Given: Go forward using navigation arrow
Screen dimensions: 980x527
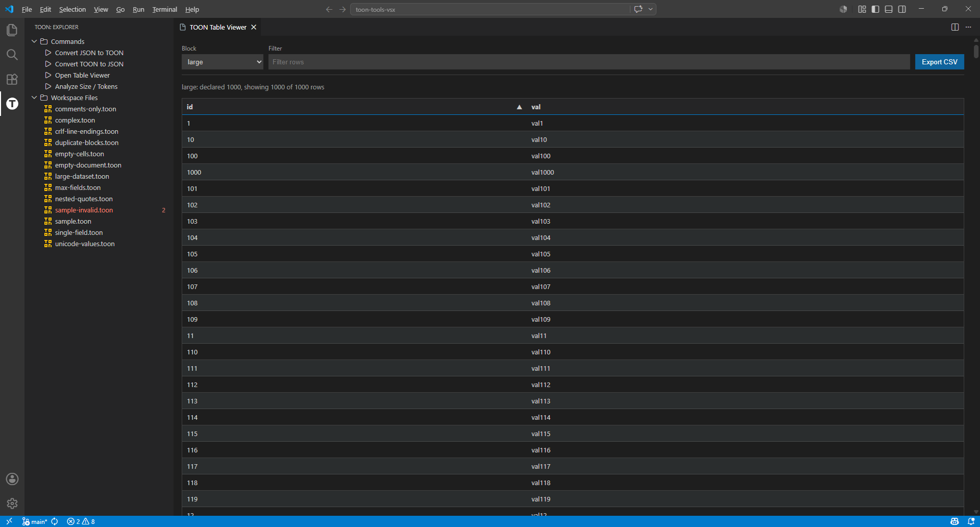Looking at the screenshot, I should click(x=342, y=9).
